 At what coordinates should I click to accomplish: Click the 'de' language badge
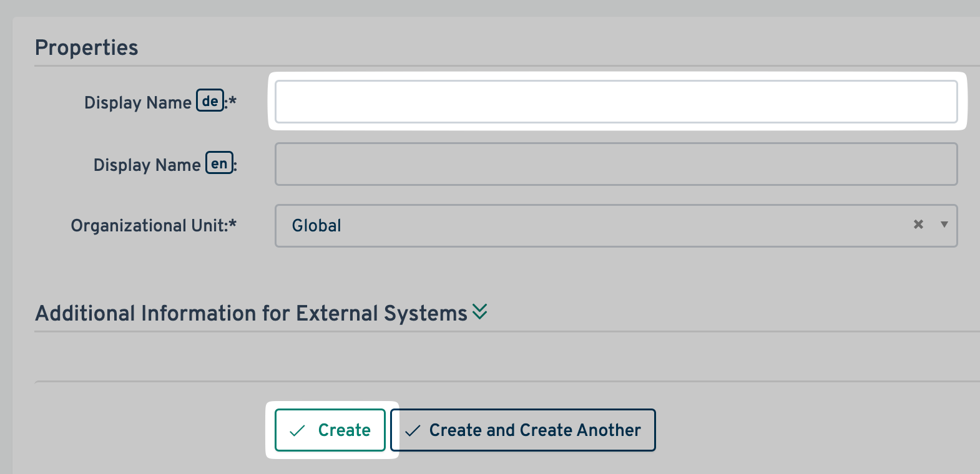(210, 101)
